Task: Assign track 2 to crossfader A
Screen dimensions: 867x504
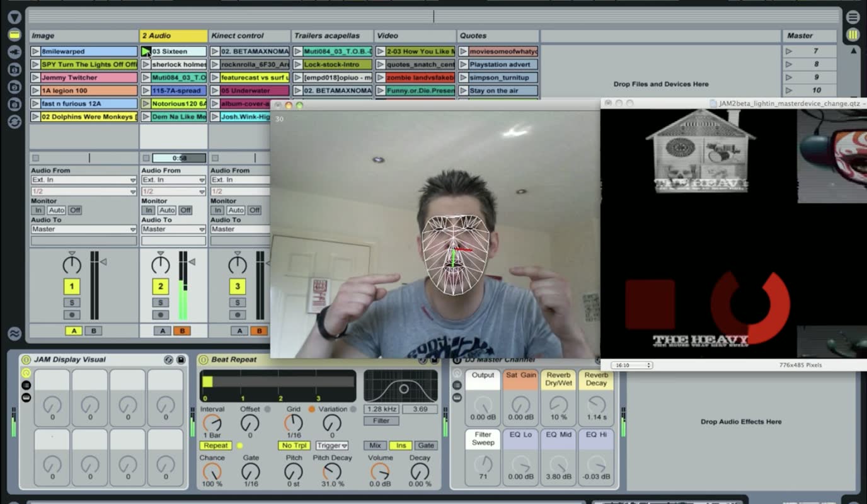Action: click(x=163, y=331)
